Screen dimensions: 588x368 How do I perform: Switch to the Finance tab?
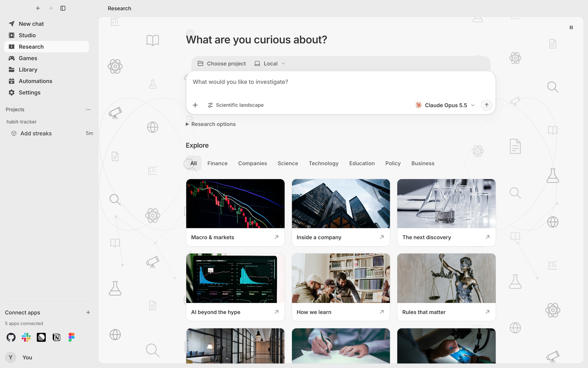[217, 163]
